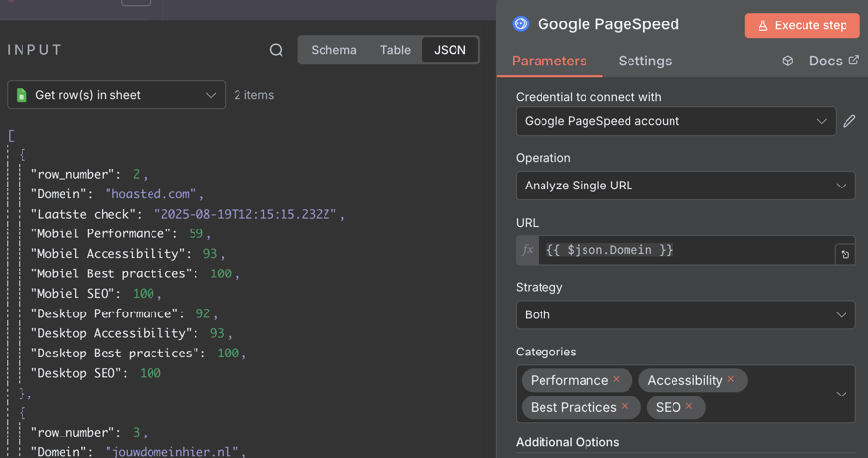Click the Performance category chip
This screenshot has height=458, width=868.
577,380
